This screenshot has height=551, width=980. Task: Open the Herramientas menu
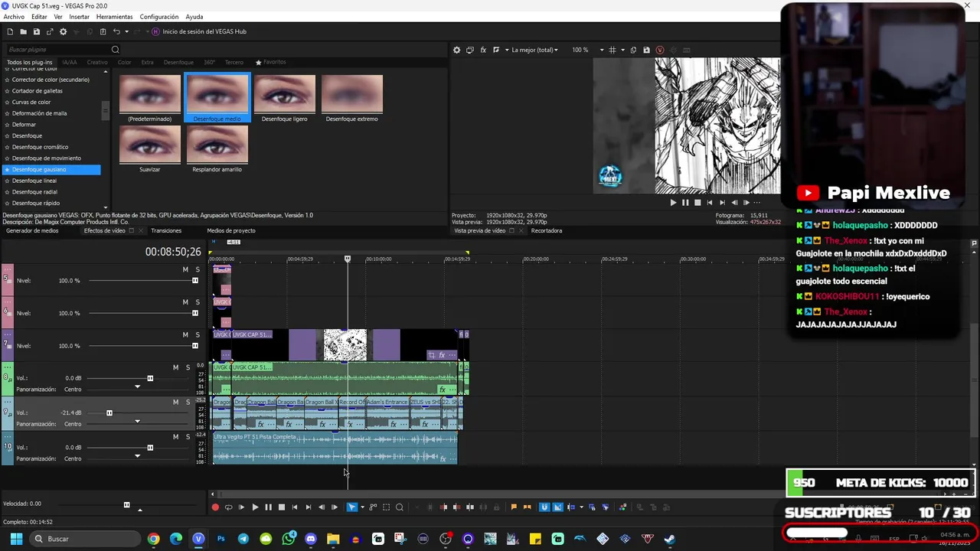(x=114, y=17)
